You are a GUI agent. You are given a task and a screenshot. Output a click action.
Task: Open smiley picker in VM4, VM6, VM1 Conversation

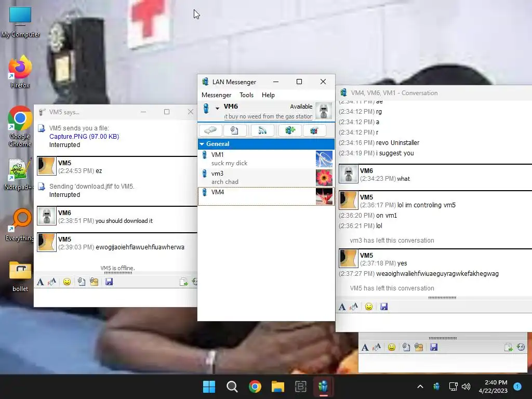[x=369, y=307]
